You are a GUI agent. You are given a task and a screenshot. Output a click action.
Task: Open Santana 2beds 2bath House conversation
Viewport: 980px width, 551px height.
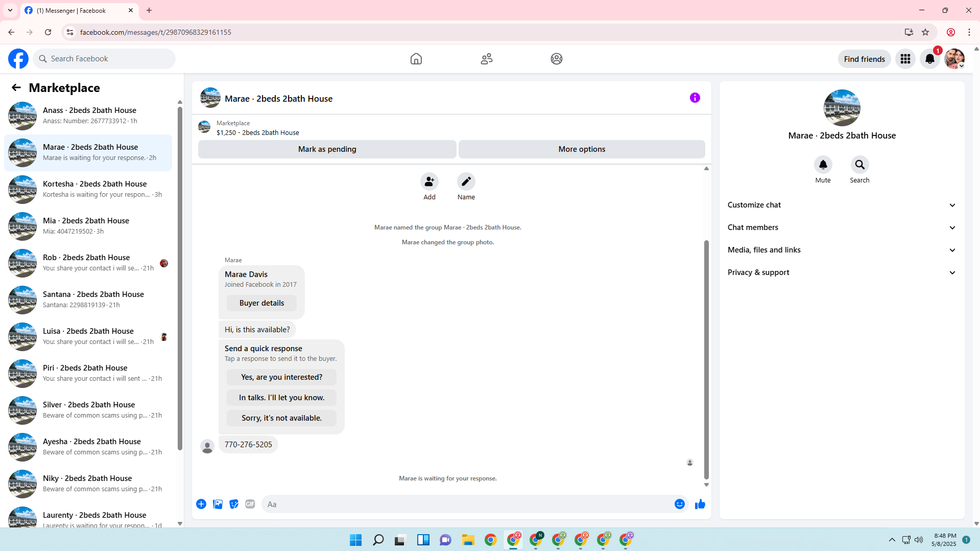[88, 300]
